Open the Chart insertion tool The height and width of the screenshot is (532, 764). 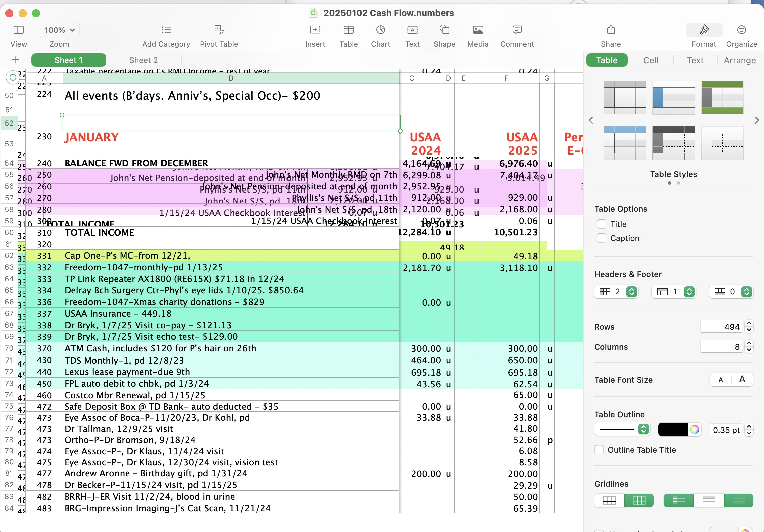380,30
